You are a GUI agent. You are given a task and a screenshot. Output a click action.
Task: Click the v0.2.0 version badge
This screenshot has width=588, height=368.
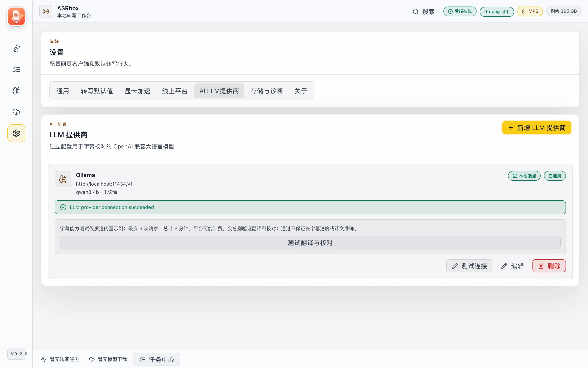(16, 354)
